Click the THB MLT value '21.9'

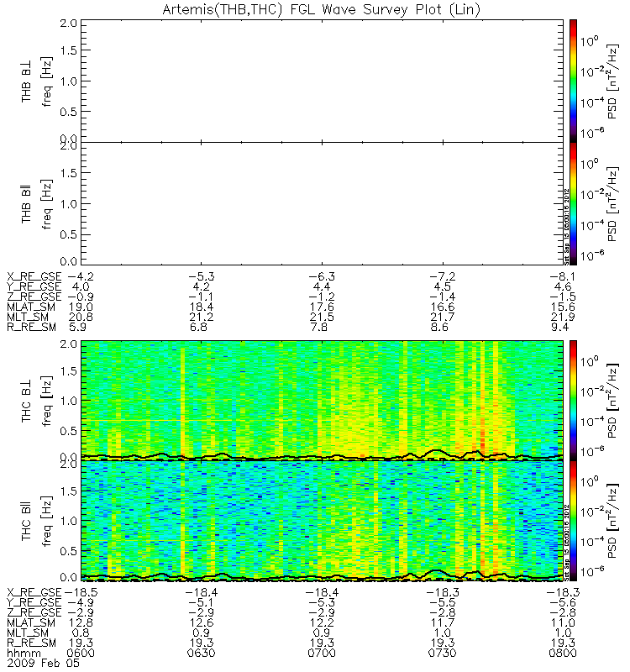563,318
